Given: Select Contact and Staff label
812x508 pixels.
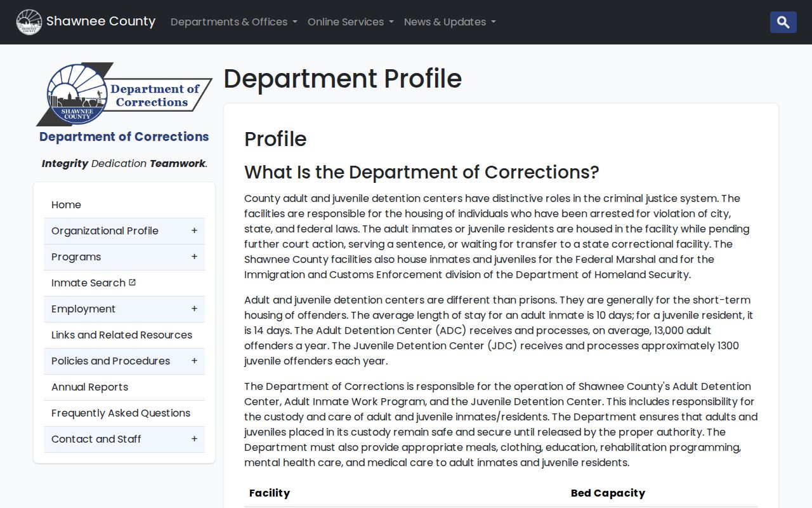Looking at the screenshot, I should click(96, 439).
